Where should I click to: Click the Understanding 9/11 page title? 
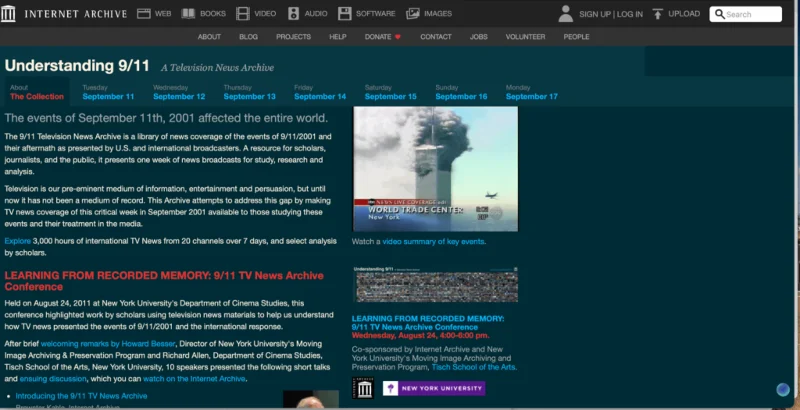pyautogui.click(x=77, y=66)
